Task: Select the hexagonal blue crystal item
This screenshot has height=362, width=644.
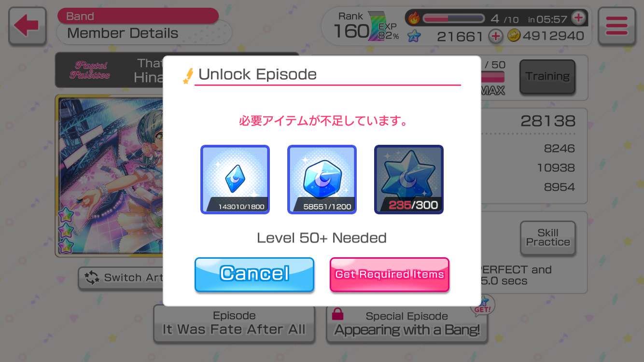Action: click(x=322, y=180)
